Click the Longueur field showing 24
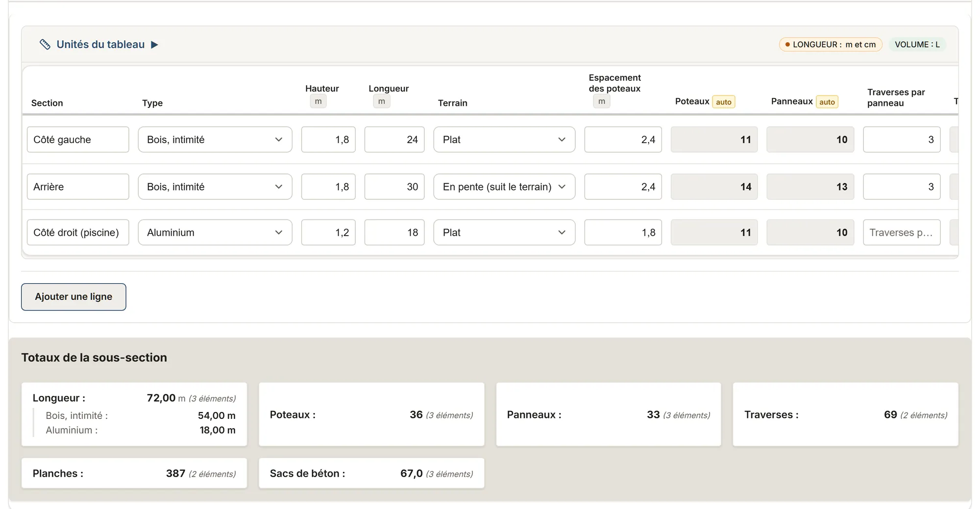This screenshot has width=980, height=509. pos(394,140)
